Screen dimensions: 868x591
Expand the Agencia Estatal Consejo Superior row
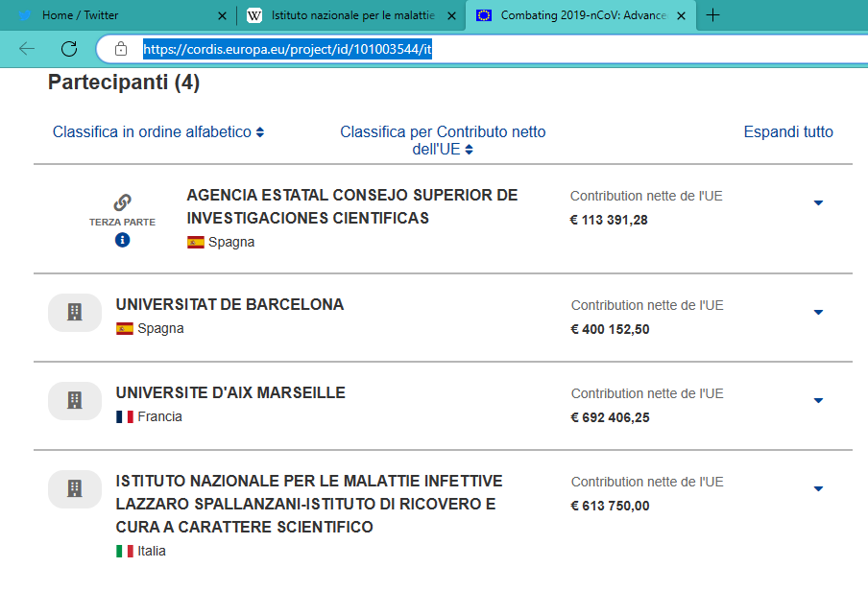tap(818, 203)
